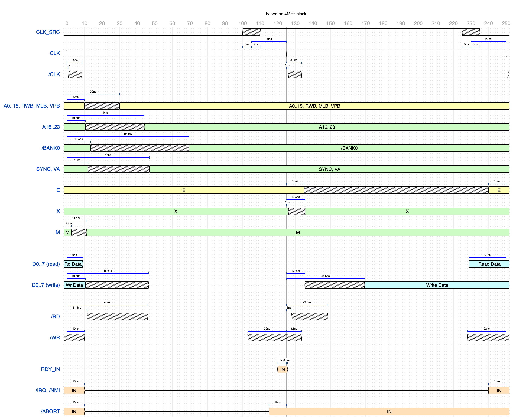Click the cyan Write Data block
Viewport: 513px width, 420px height.
[437, 285]
